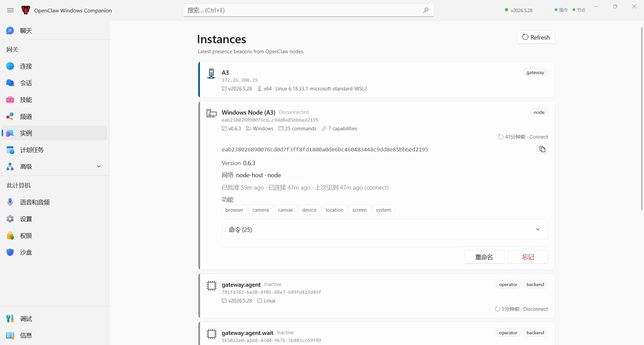
Task: Click the backend tag on gateway:agent
Action: click(535, 285)
